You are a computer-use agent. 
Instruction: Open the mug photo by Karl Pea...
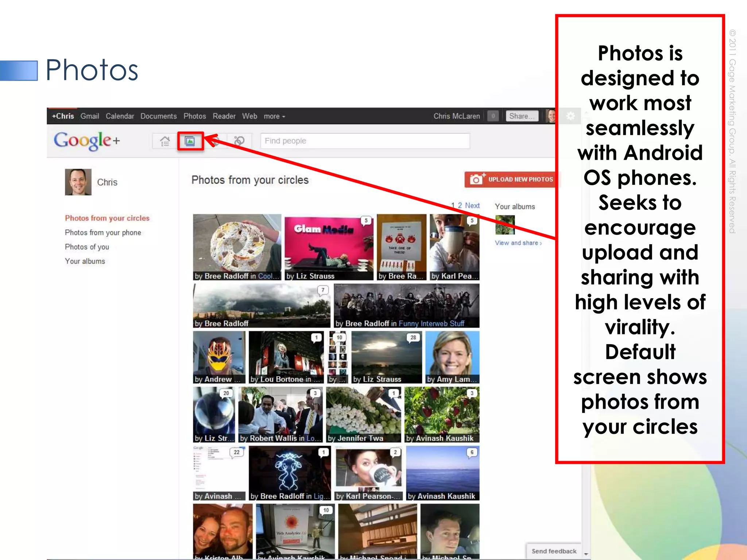pyautogui.click(x=454, y=247)
